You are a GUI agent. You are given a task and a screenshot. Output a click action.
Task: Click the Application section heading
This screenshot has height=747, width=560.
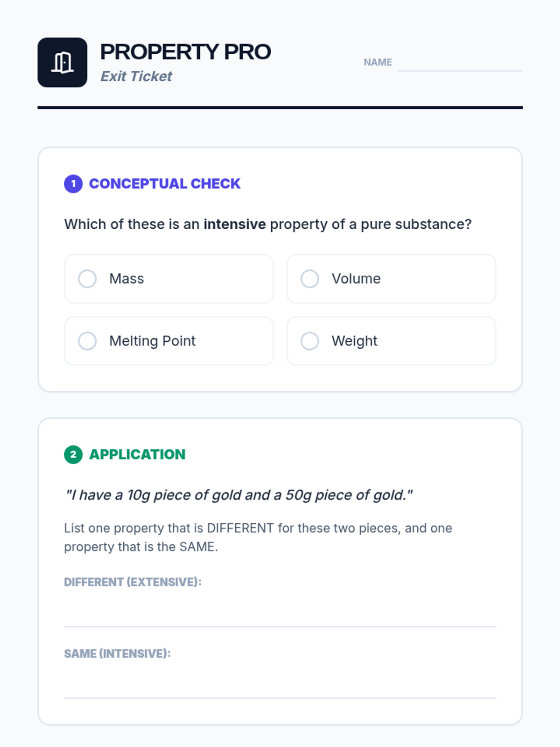pos(137,454)
